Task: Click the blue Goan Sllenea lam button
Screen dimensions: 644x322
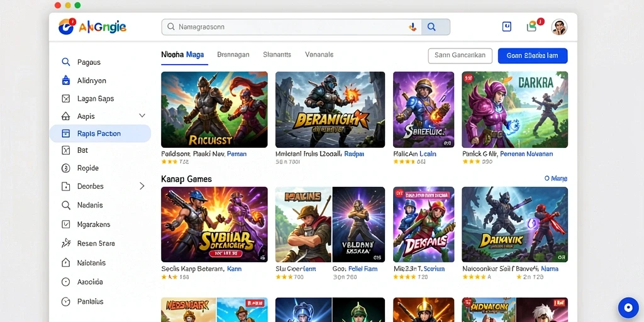Action: pyautogui.click(x=532, y=55)
